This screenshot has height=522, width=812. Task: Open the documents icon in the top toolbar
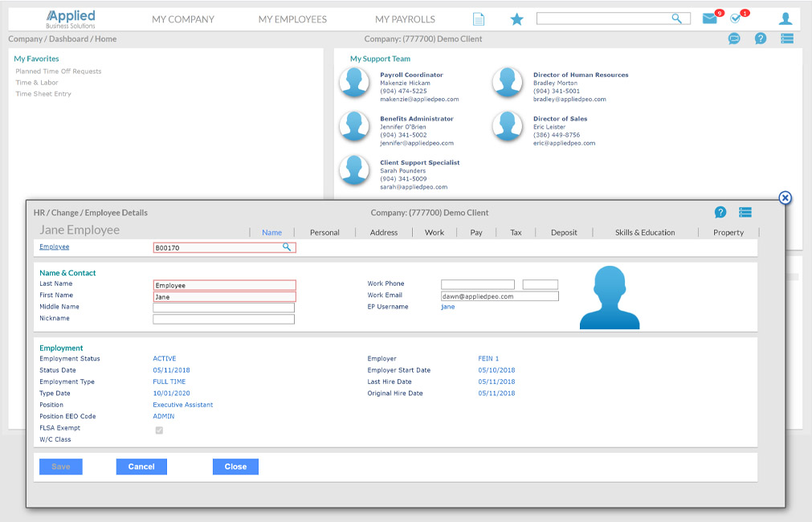[479, 18]
